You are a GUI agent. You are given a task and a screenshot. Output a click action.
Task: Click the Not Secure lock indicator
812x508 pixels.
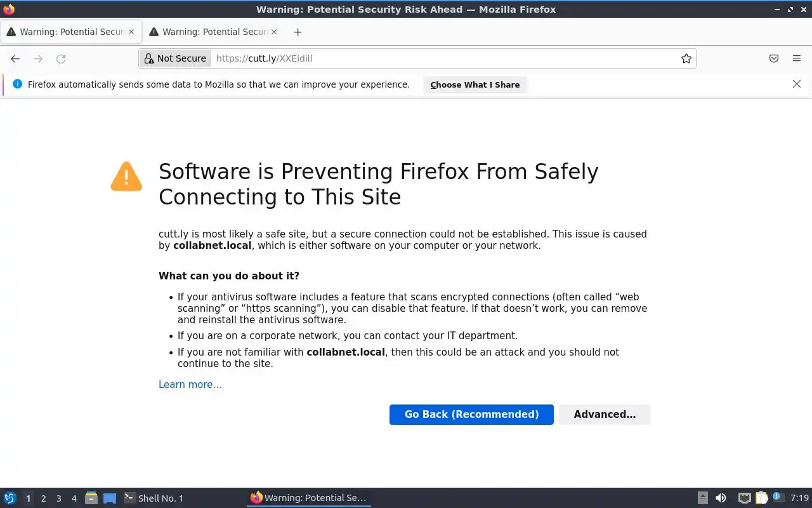[x=175, y=58]
